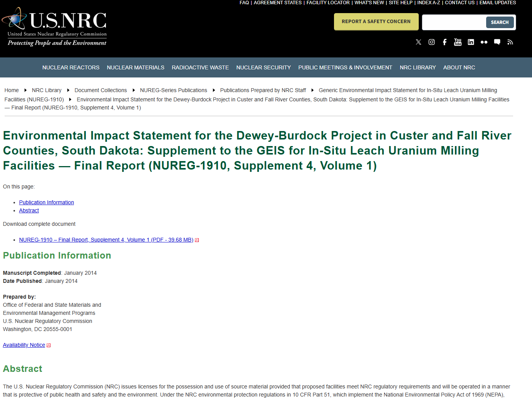The image size is (532, 400).
Task: Jump to the Abstract anchor link
Action: pyautogui.click(x=29, y=210)
